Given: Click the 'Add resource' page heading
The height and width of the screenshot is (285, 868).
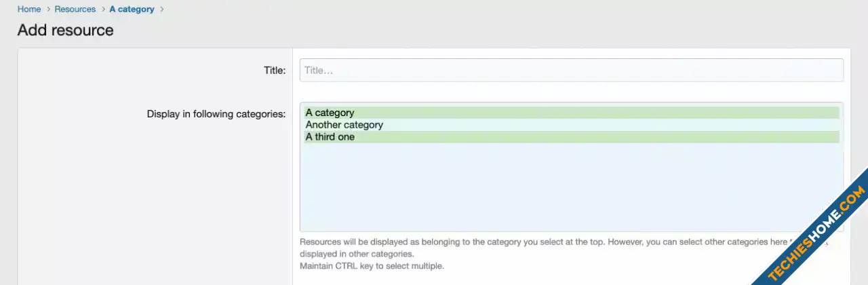Looking at the screenshot, I should coord(66,30).
